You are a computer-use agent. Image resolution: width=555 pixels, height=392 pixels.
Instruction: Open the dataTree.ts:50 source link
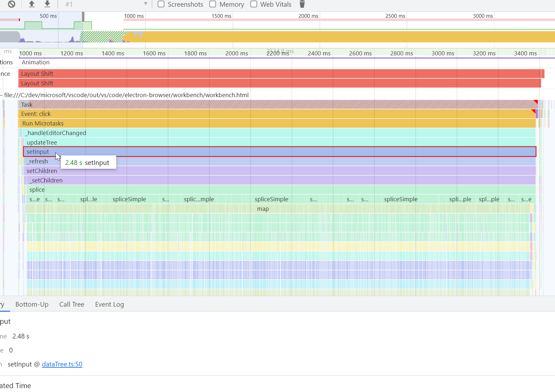[62, 364]
